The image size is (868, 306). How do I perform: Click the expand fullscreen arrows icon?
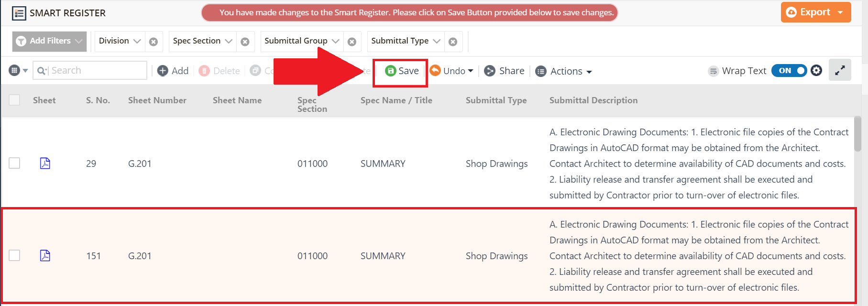[x=840, y=71]
